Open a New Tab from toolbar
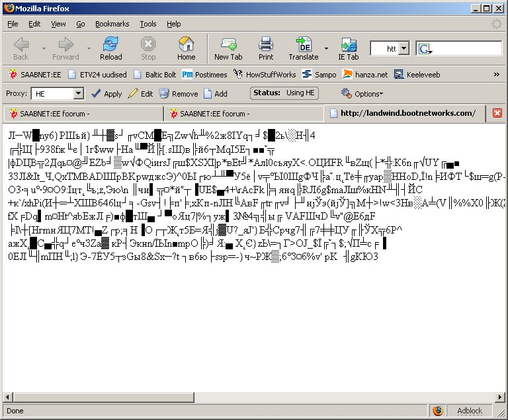The width and height of the screenshot is (508, 420). tap(228, 44)
